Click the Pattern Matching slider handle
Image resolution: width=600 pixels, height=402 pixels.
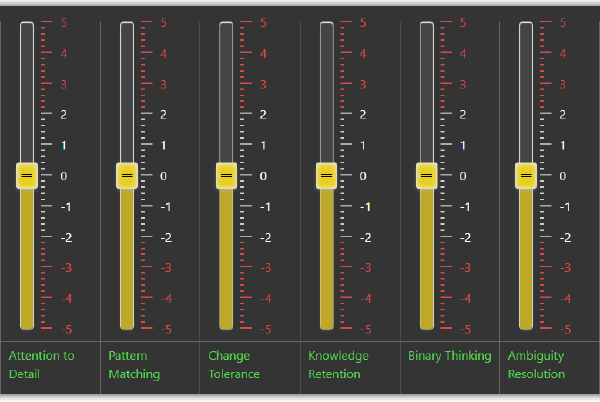coord(127,175)
